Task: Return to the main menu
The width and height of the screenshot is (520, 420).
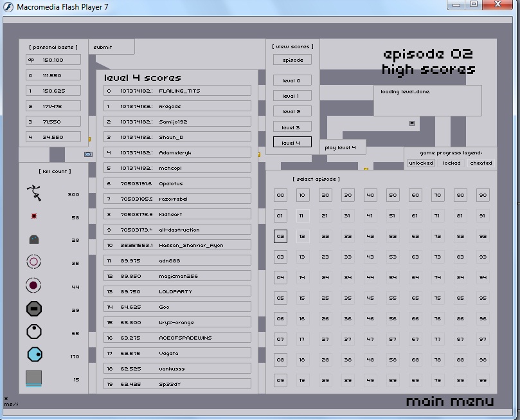Action: tap(450, 401)
